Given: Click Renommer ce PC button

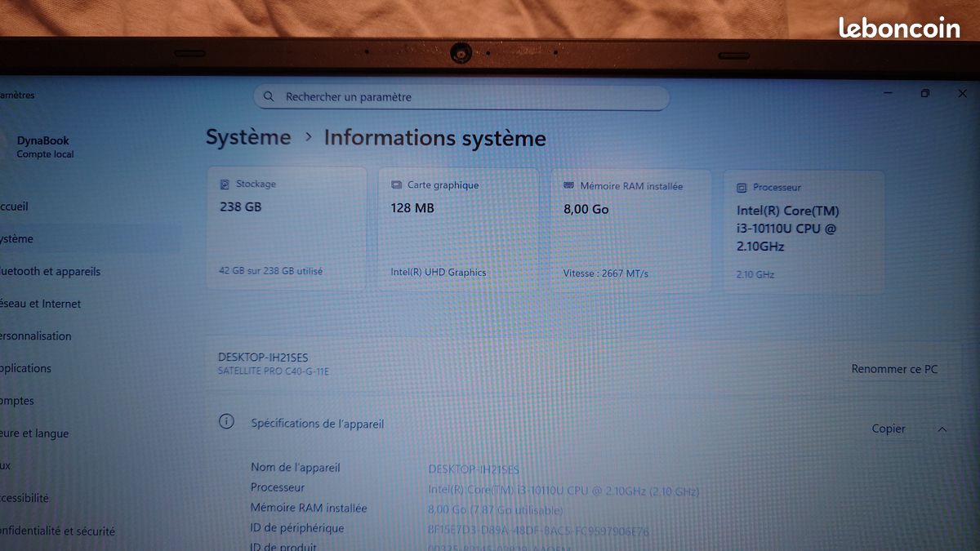Looking at the screenshot, I should [894, 369].
